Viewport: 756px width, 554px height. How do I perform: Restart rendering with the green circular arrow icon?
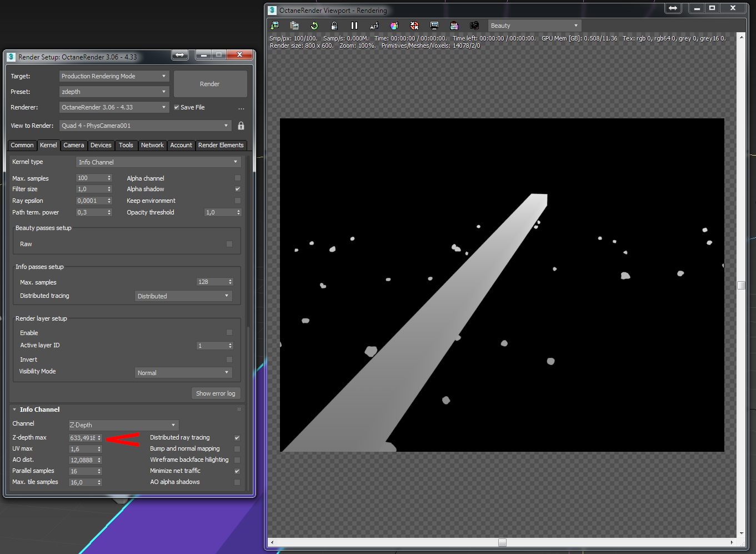[314, 26]
